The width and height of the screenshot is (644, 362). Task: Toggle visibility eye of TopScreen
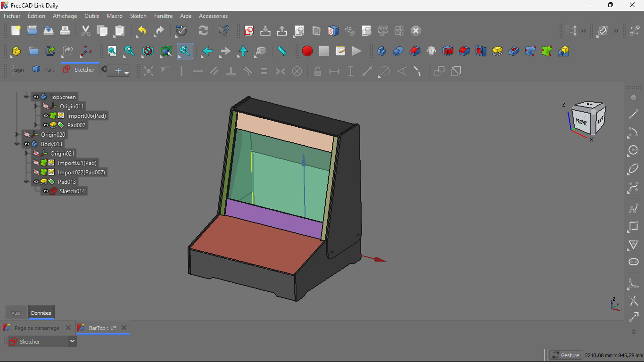tap(36, 97)
